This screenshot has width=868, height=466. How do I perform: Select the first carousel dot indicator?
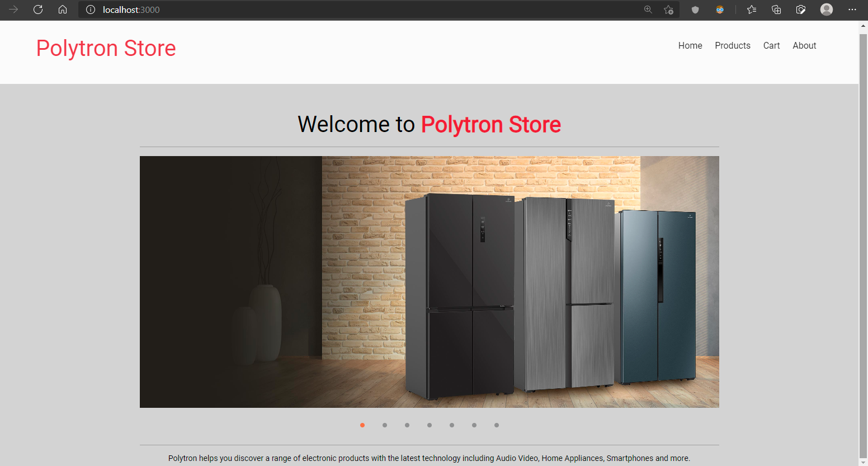(362, 425)
